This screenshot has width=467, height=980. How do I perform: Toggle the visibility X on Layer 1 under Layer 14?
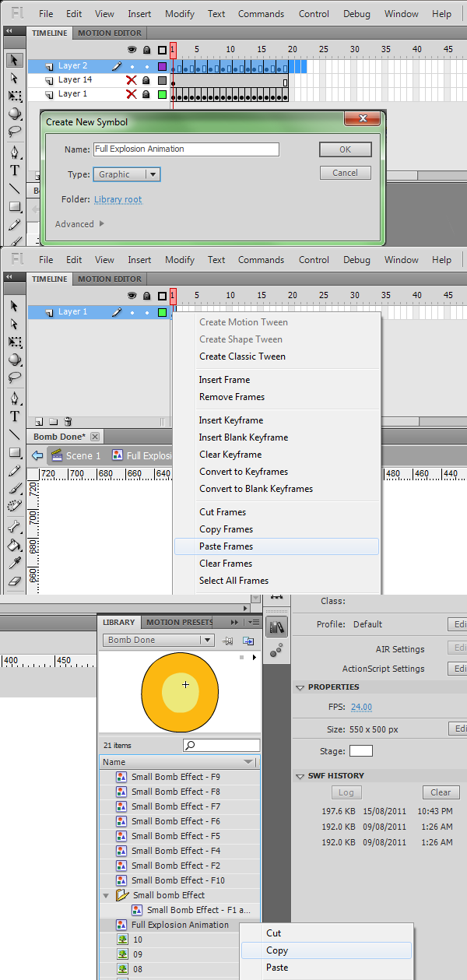[x=132, y=94]
